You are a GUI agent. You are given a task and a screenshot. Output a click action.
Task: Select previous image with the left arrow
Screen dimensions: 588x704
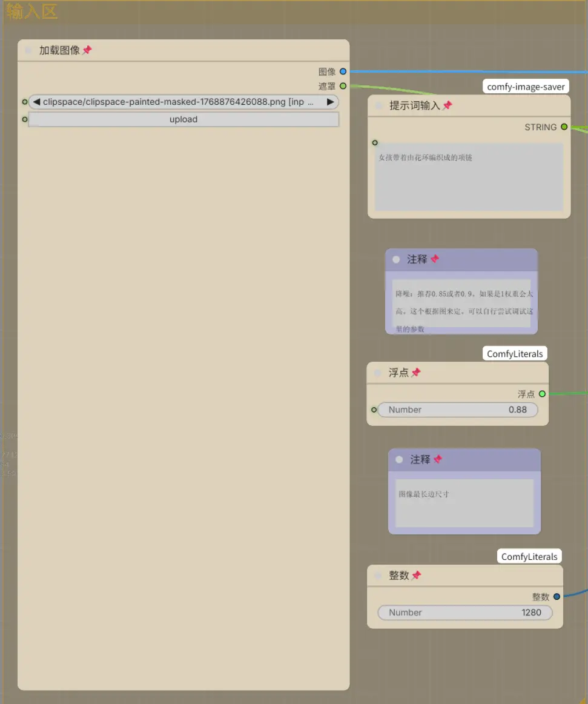coord(36,102)
